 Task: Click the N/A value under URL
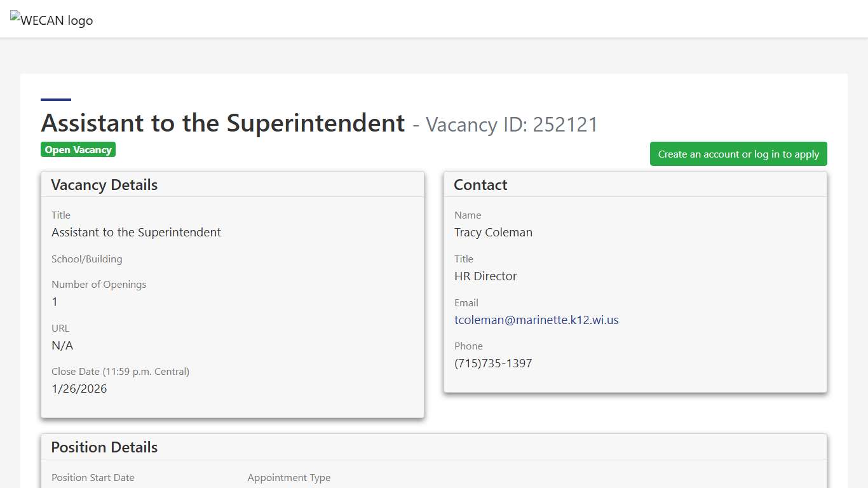tap(62, 346)
